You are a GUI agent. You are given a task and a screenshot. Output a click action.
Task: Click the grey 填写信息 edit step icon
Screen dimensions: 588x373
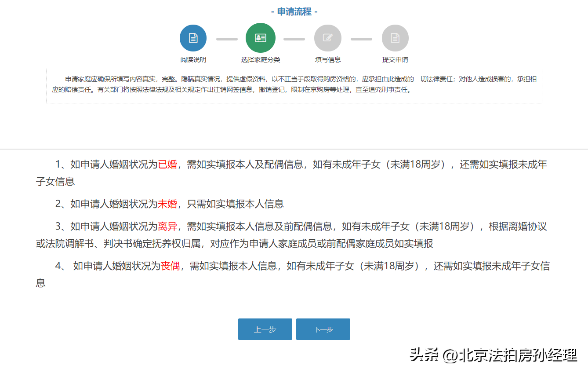328,38
